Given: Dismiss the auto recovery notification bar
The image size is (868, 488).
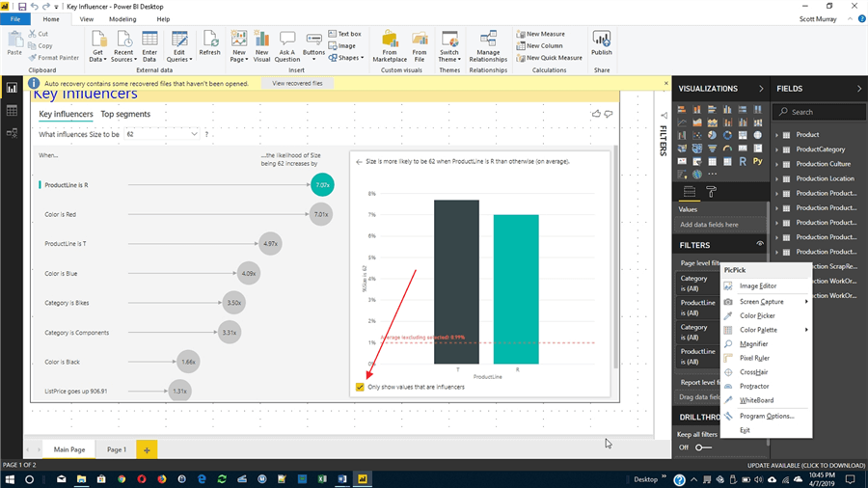Looking at the screenshot, I should point(665,84).
